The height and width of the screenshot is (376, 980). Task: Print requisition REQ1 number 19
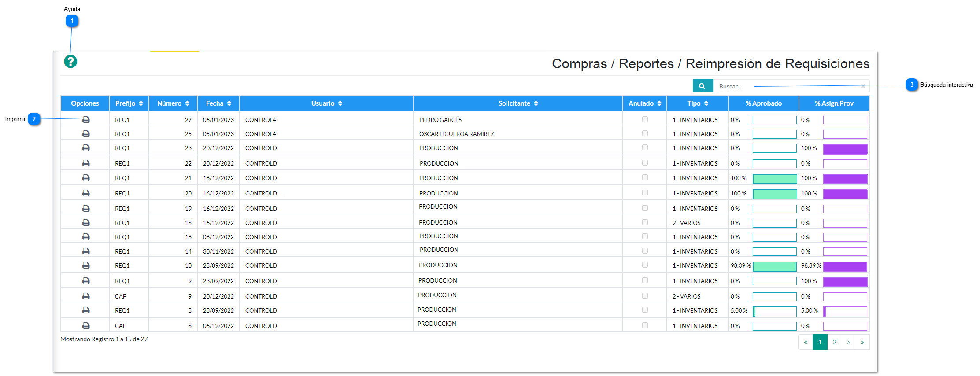click(86, 209)
